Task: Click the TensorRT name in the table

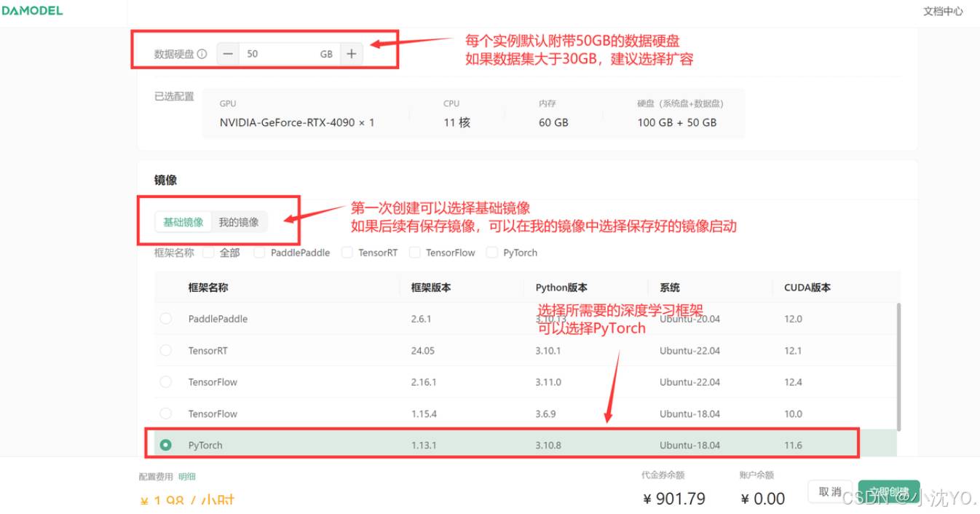Action: pyautogui.click(x=208, y=350)
